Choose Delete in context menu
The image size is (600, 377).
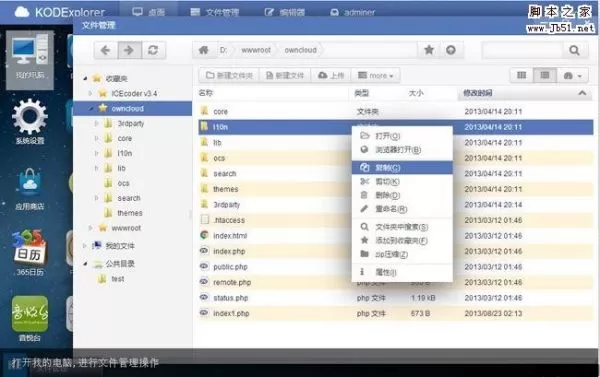click(x=402, y=195)
